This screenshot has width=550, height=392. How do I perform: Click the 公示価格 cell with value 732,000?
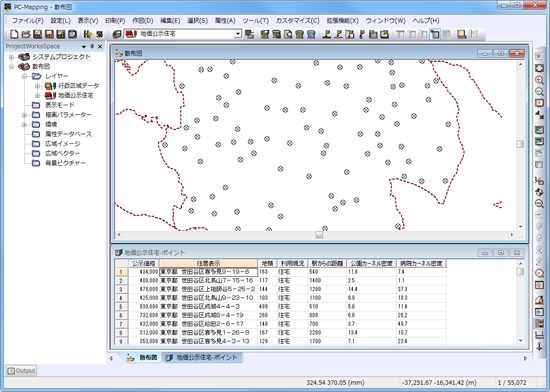pos(144,315)
